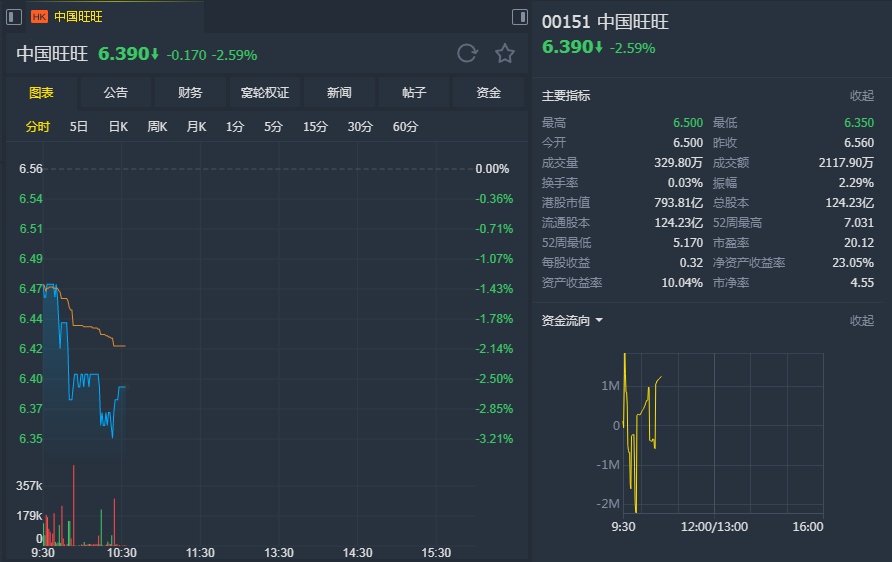Click the 最高 value 6.500
The image size is (892, 562).
688,122
